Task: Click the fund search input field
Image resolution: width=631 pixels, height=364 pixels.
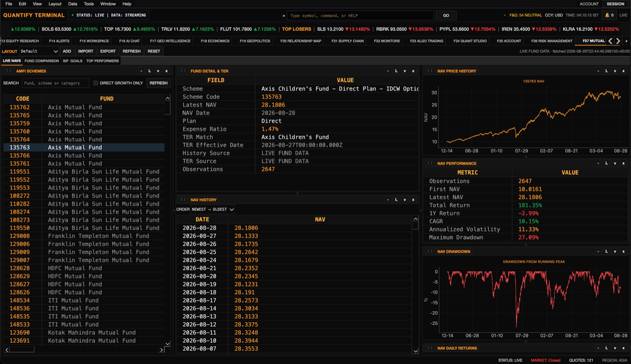Action: pyautogui.click(x=55, y=83)
